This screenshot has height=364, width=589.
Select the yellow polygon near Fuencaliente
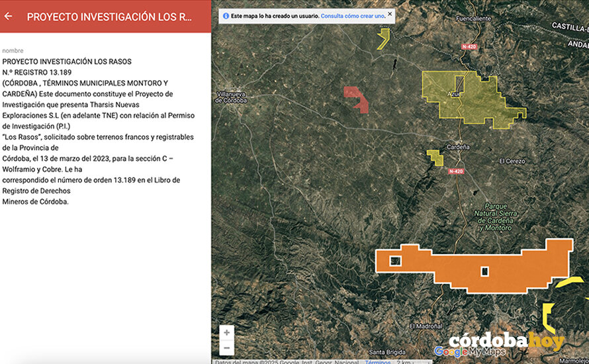[x=384, y=38]
